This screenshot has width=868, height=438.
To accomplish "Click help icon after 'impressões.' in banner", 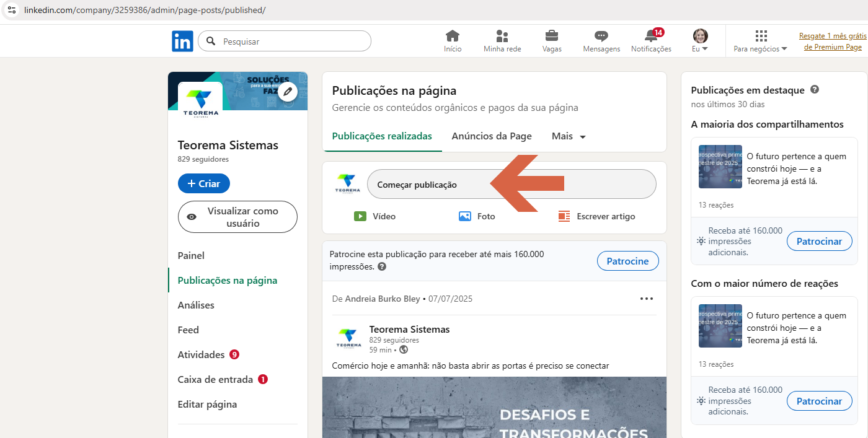I will tap(382, 267).
